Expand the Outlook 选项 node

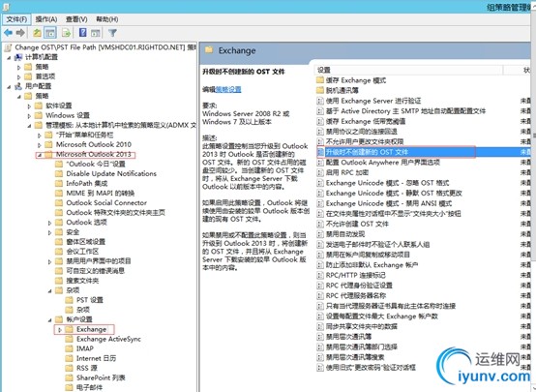pos(50,223)
